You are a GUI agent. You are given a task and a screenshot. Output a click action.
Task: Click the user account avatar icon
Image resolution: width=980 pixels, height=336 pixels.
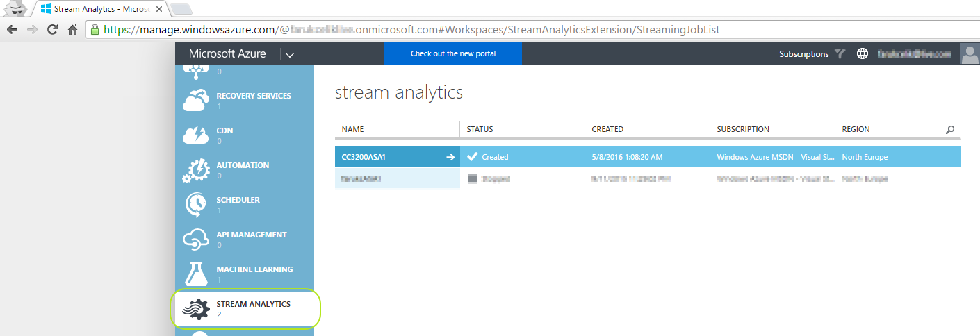pos(970,53)
